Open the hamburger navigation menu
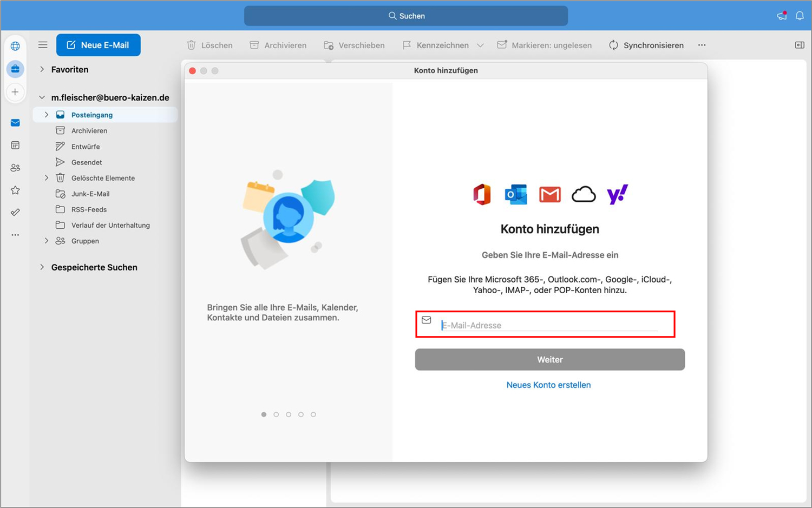Viewport: 812px width, 508px height. [43, 45]
